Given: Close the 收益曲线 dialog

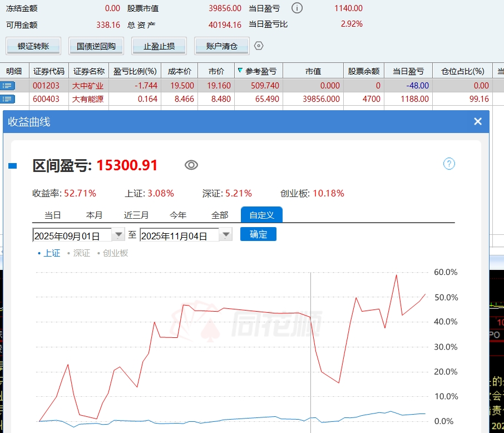Looking at the screenshot, I should point(478,121).
